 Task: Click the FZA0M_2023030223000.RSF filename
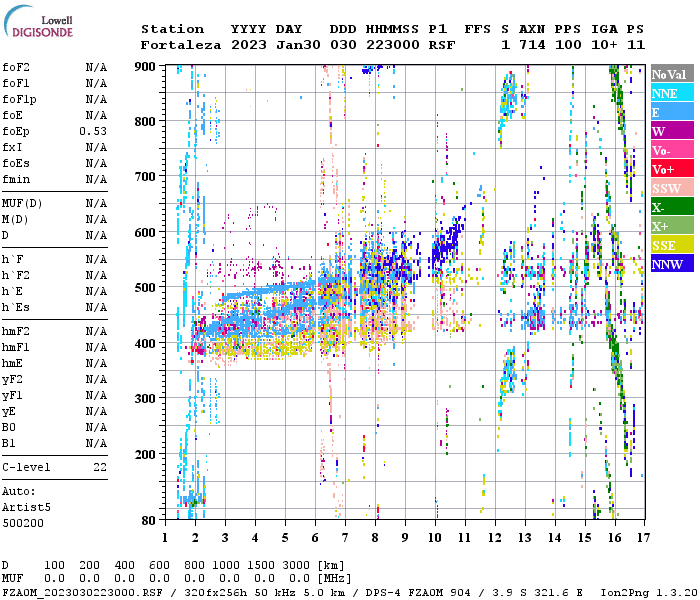pos(82,593)
